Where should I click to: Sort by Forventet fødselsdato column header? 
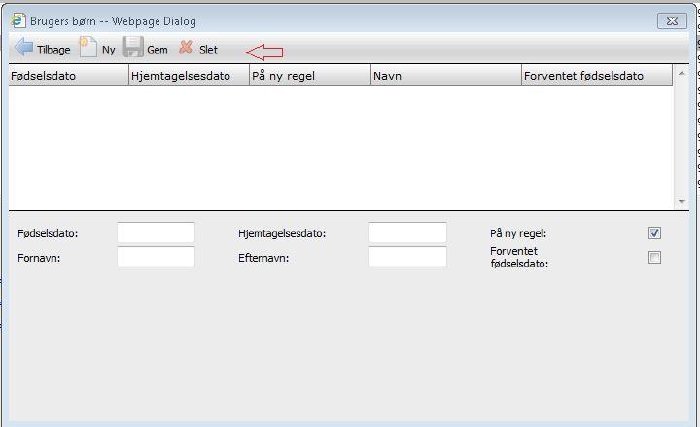tap(597, 75)
